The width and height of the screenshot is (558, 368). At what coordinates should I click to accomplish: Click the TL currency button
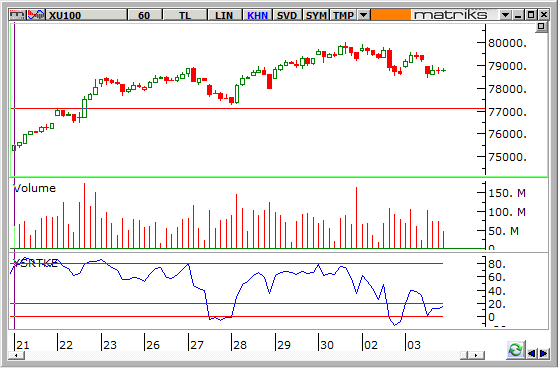point(184,15)
